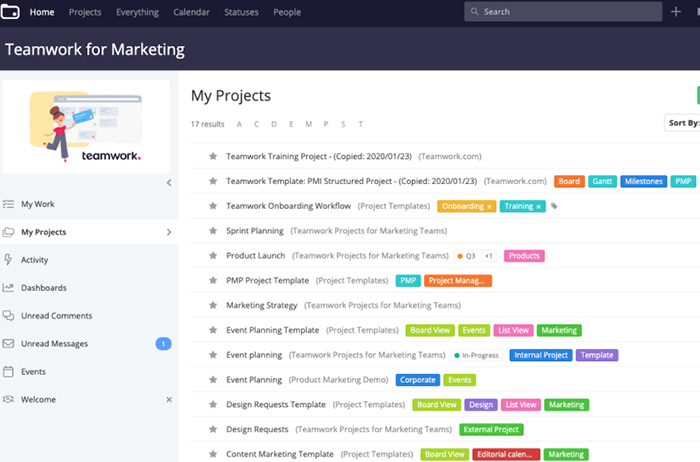Expand the My Projects submenu arrow
This screenshot has height=462, width=700.
point(169,232)
